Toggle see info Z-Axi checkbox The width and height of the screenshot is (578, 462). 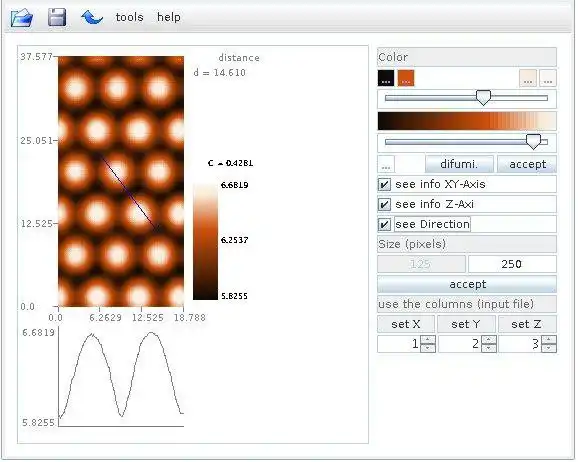(x=384, y=204)
